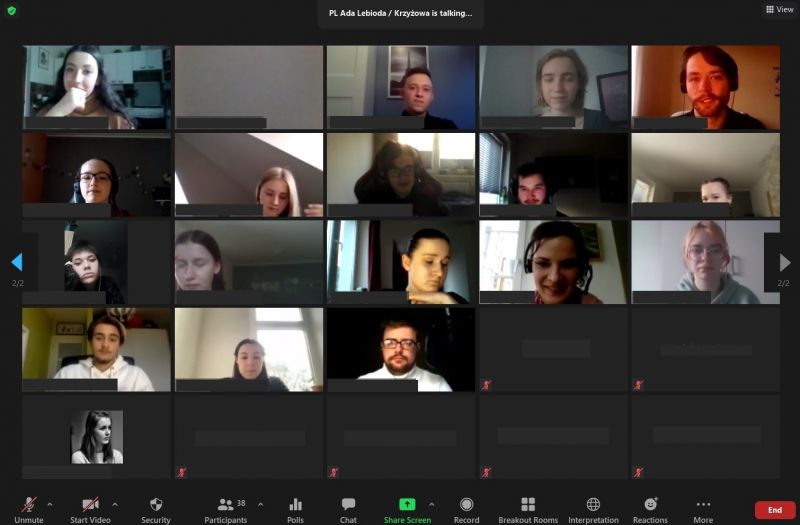Open the Polls feature
The width and height of the screenshot is (800, 525).
click(x=295, y=510)
